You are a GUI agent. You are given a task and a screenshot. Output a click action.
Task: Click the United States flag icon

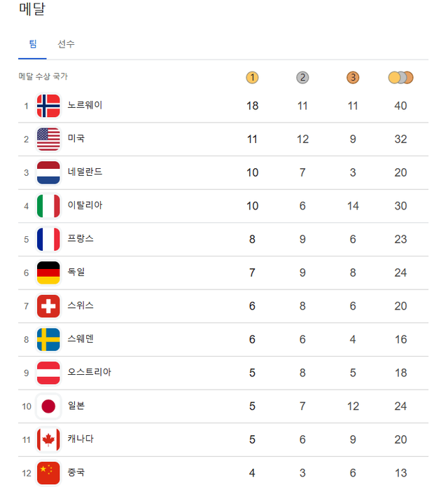tap(48, 139)
